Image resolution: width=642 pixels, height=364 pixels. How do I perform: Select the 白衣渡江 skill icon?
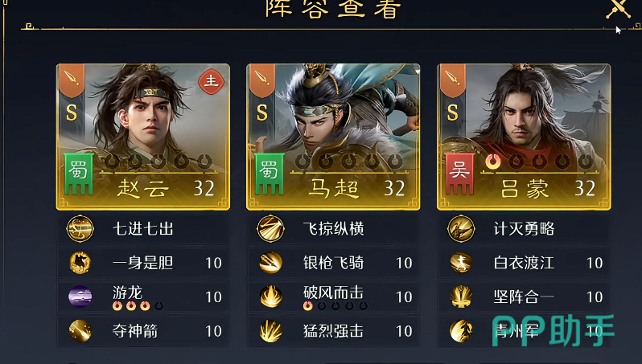tap(461, 263)
